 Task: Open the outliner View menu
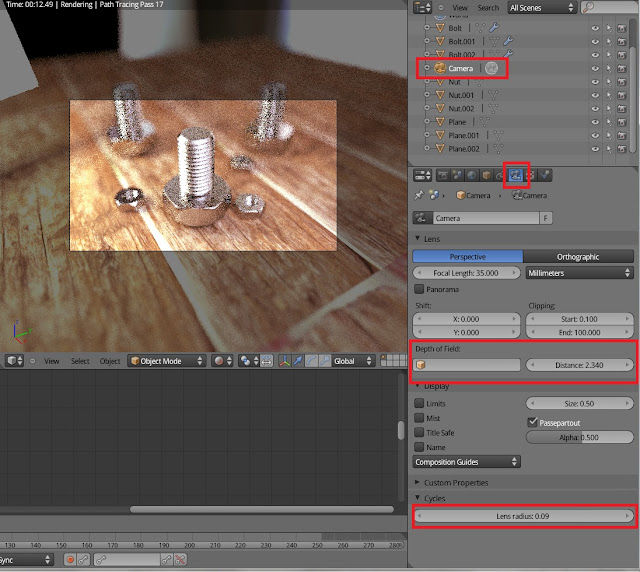click(460, 8)
